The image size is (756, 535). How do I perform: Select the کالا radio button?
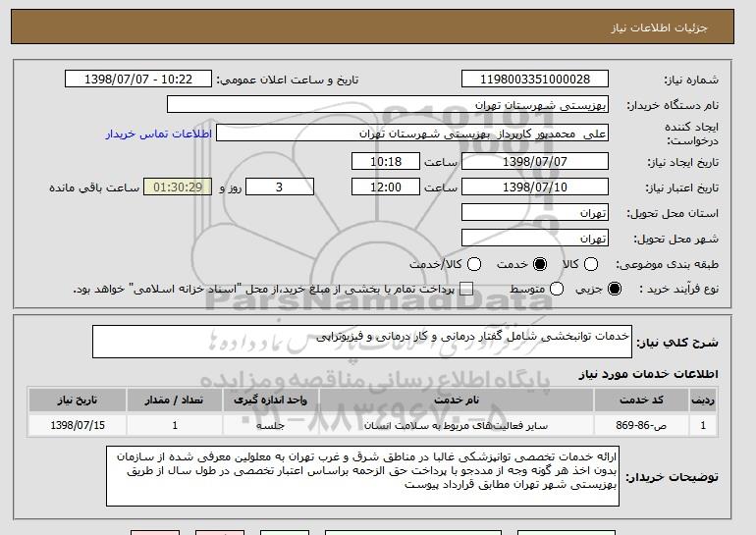[591, 264]
